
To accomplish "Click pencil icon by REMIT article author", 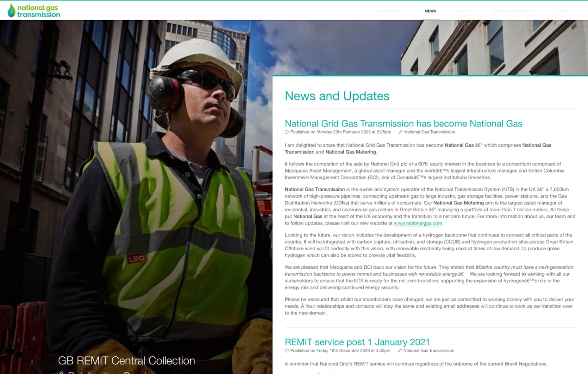I will point(400,351).
